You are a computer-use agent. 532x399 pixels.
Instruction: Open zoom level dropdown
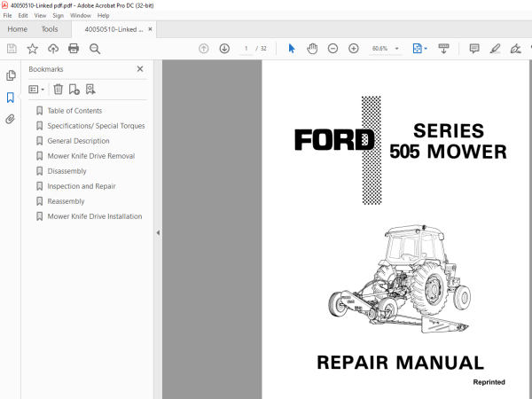point(396,49)
